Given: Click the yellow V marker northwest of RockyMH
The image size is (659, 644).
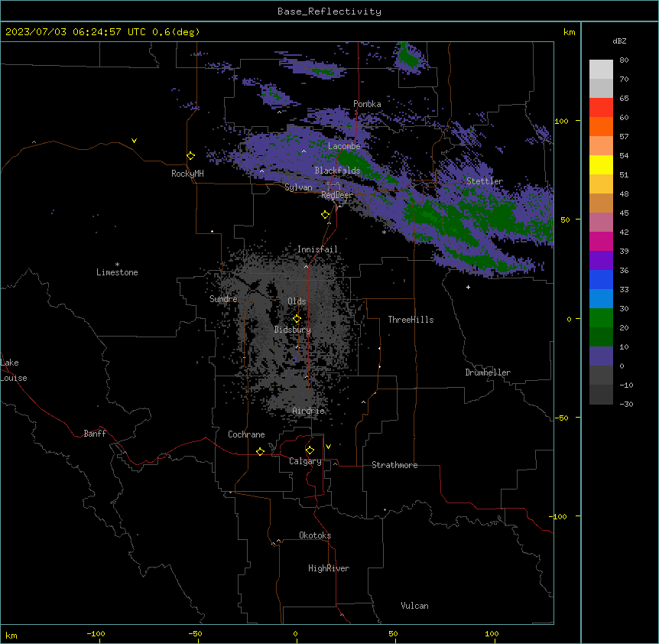Looking at the screenshot, I should click(x=134, y=141).
